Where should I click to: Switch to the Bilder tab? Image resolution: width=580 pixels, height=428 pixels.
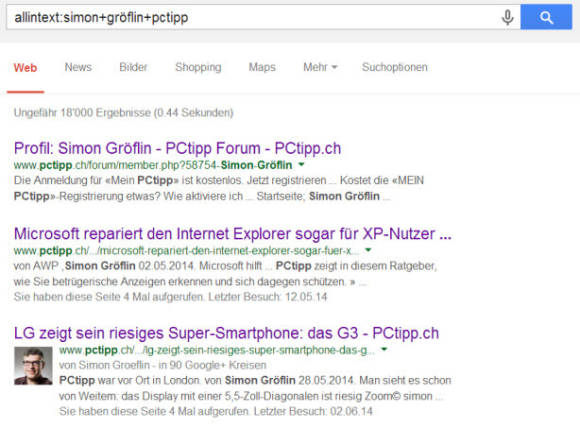(x=133, y=67)
